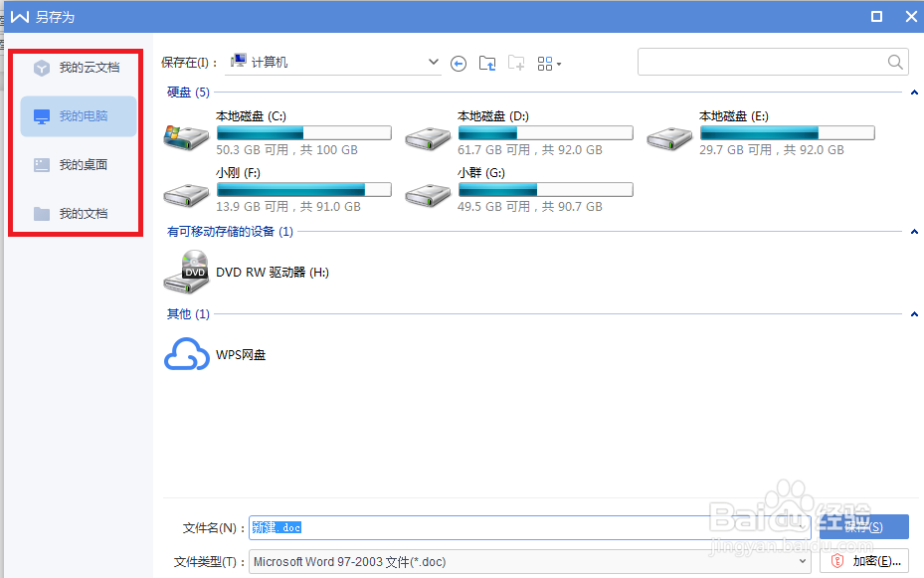This screenshot has height=578, width=924.
Task: Click the back arrow navigation icon
Action: click(x=459, y=63)
